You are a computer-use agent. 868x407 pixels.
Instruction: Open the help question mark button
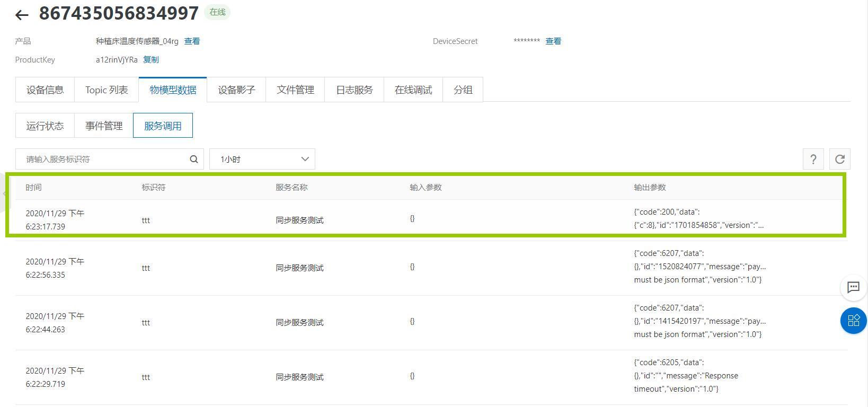pyautogui.click(x=813, y=159)
